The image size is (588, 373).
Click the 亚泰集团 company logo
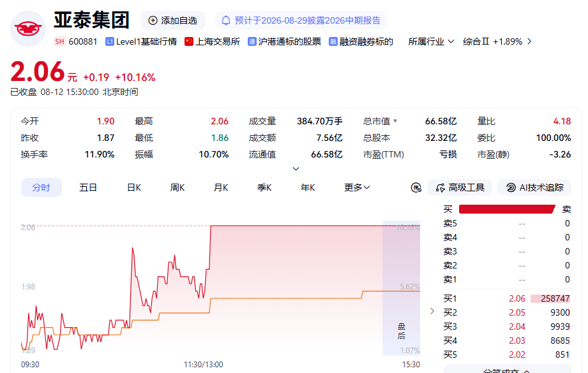point(27,29)
